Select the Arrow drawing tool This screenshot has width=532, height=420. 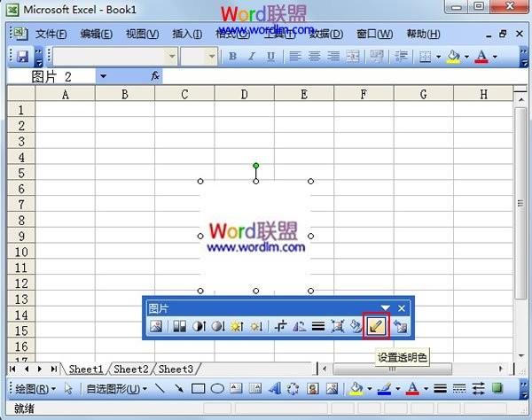(179, 388)
